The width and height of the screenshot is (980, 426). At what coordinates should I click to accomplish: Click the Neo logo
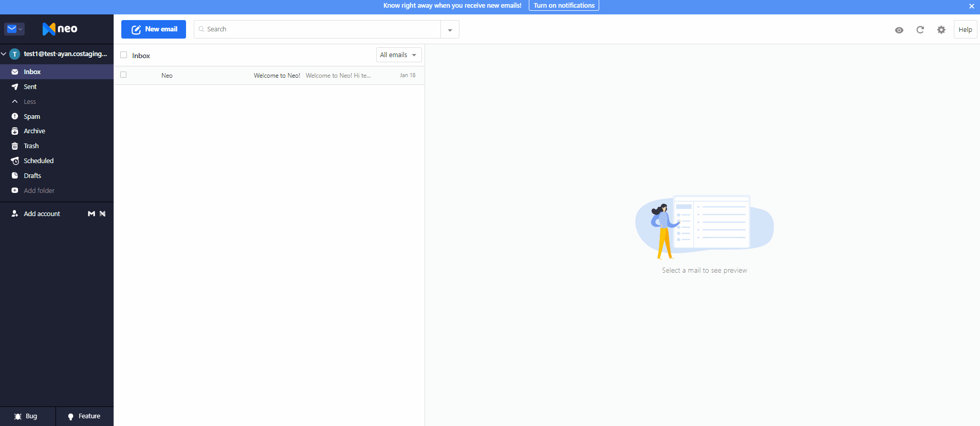(60, 29)
